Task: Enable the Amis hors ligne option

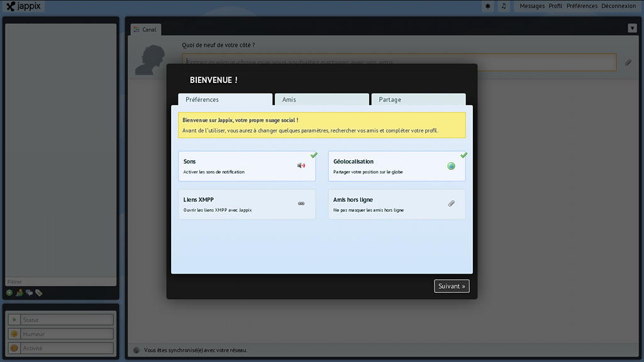Action: [397, 204]
